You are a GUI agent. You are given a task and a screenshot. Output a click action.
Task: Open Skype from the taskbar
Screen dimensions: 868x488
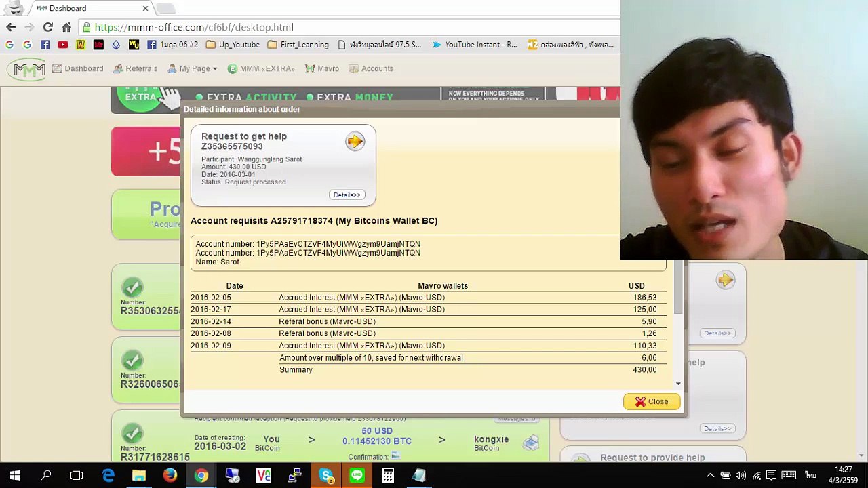coord(325,476)
